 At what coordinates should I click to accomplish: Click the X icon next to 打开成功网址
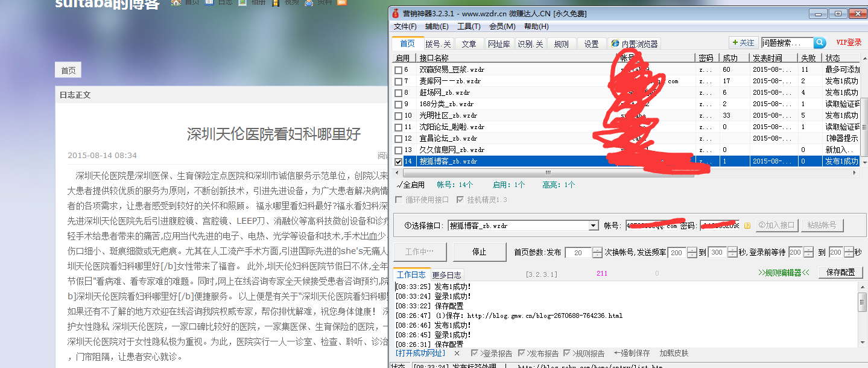click(x=457, y=354)
